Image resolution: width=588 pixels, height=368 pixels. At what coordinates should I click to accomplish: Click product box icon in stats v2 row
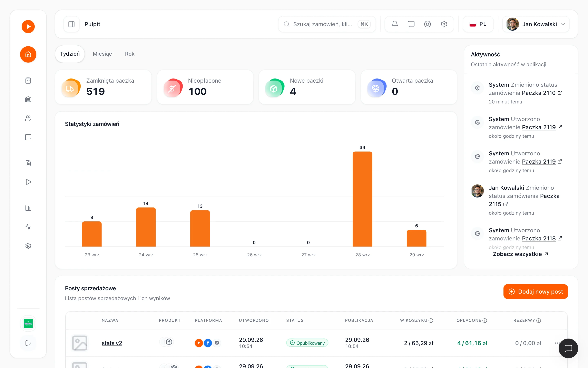pyautogui.click(x=169, y=342)
